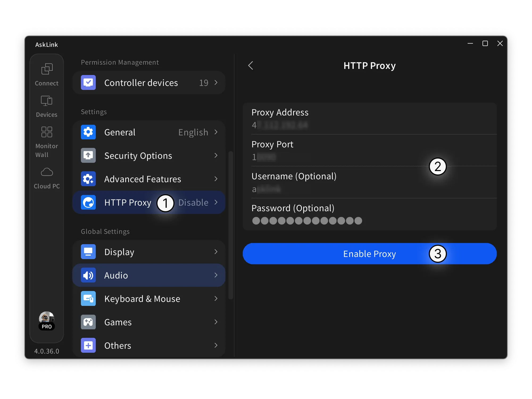Click the Keyboard & Mouse icon
This screenshot has height=399, width=532.
(88, 298)
